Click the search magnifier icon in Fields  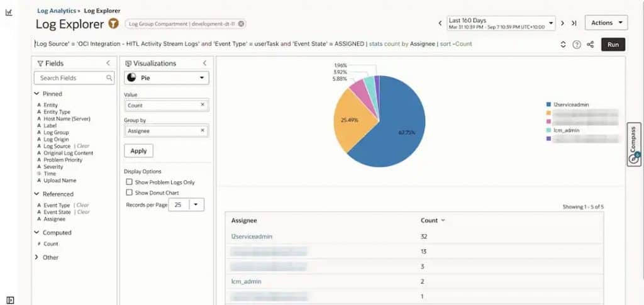(109, 77)
